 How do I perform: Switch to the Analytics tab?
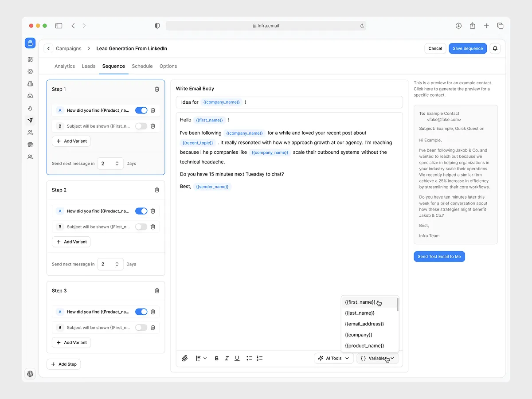click(x=65, y=66)
